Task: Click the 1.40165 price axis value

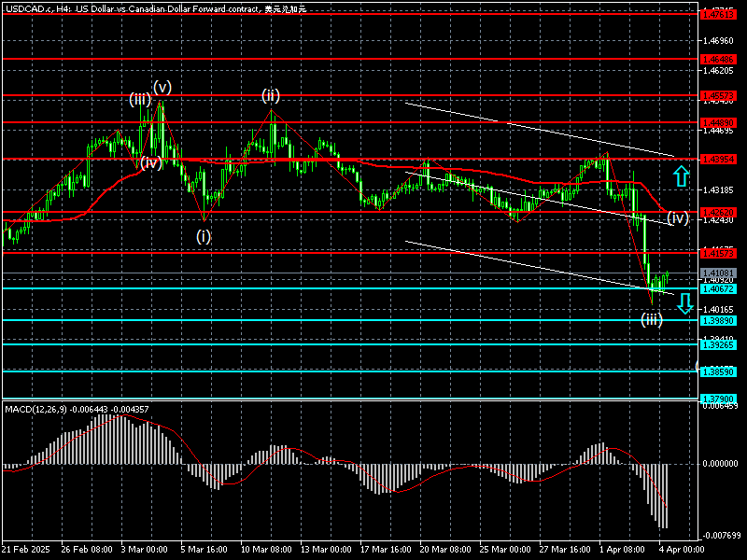Action: click(718, 310)
